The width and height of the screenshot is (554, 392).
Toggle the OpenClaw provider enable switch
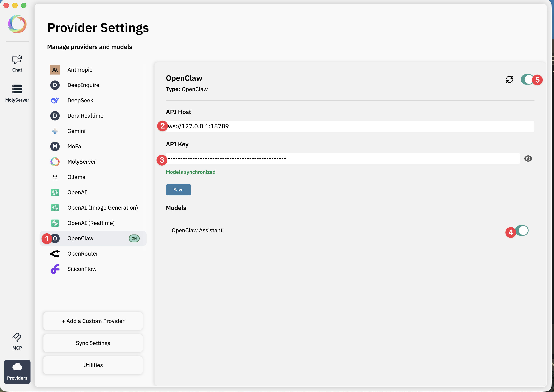[527, 79]
